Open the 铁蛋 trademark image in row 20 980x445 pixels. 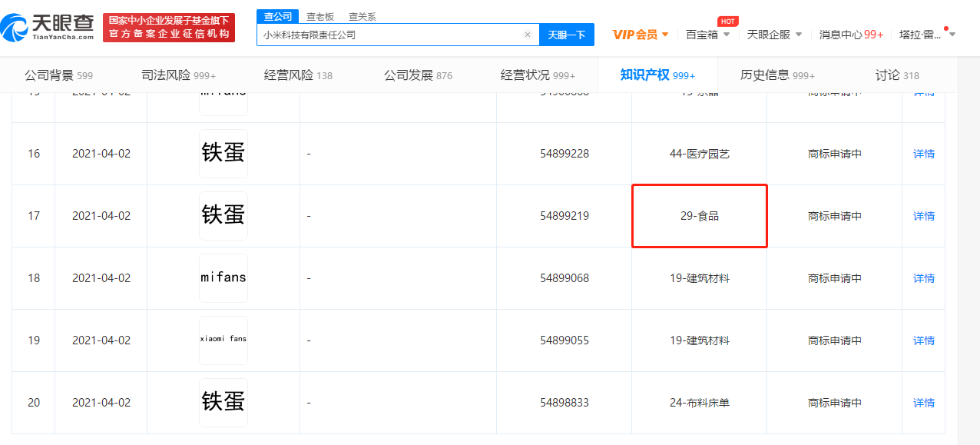coord(223,403)
